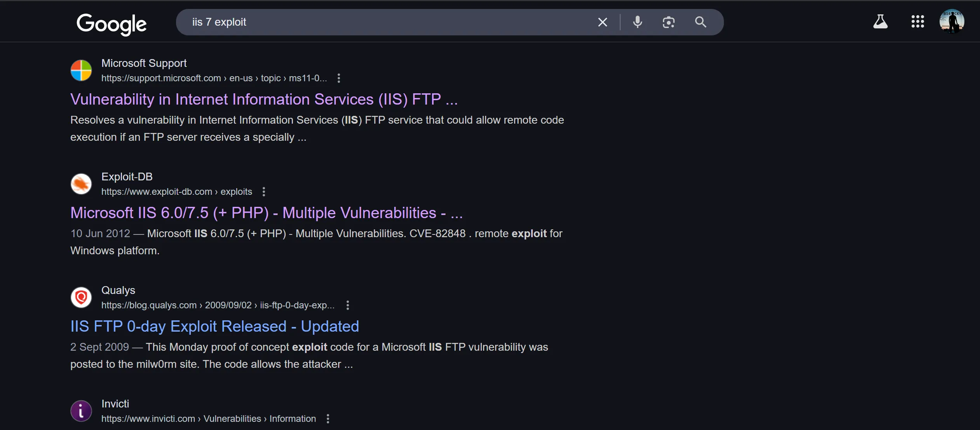Open Microsoft IIS 6.0/7.5 Multiple Vulnerabilities link
This screenshot has width=980, height=430.
click(266, 213)
